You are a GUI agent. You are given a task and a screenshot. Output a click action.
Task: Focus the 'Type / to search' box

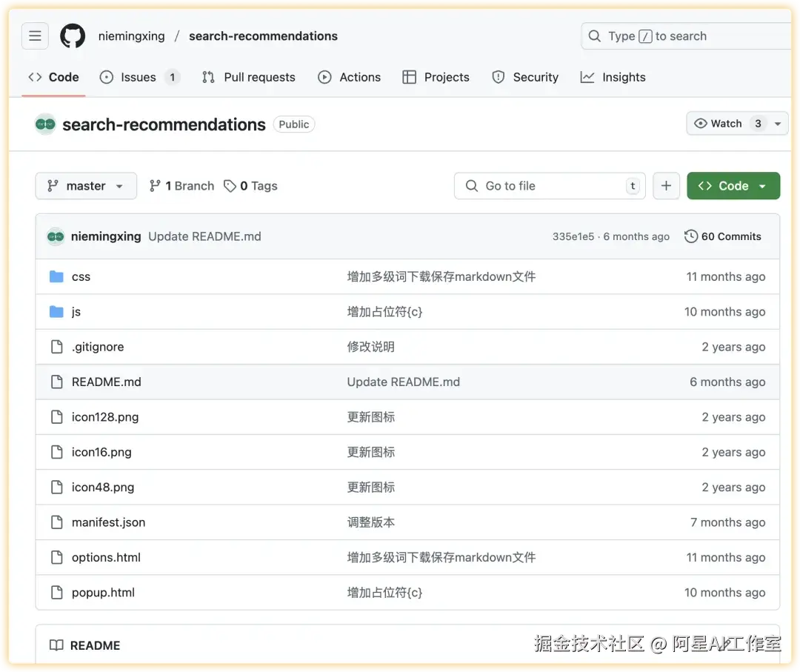686,36
